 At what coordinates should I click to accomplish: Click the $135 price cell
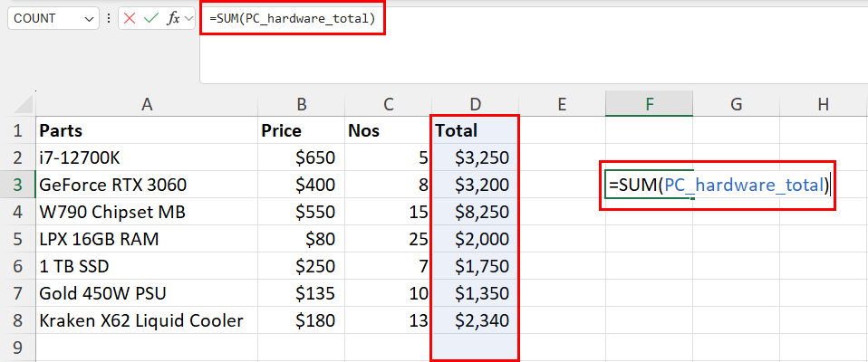[301, 293]
